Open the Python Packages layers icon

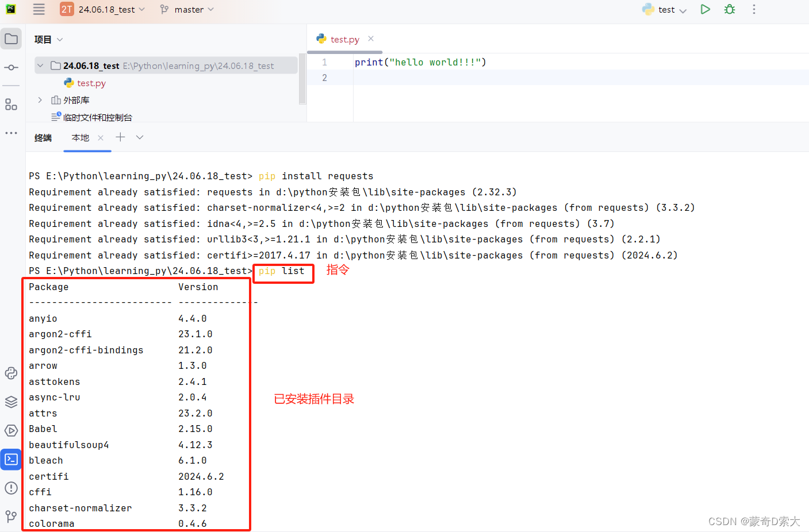(x=11, y=402)
